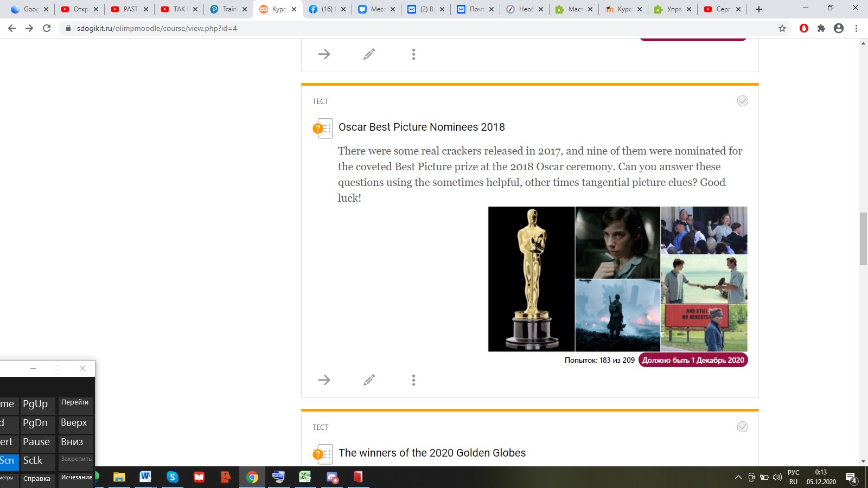The width and height of the screenshot is (868, 488).
Task: Open Chrome icon in taskbar
Action: click(x=252, y=477)
